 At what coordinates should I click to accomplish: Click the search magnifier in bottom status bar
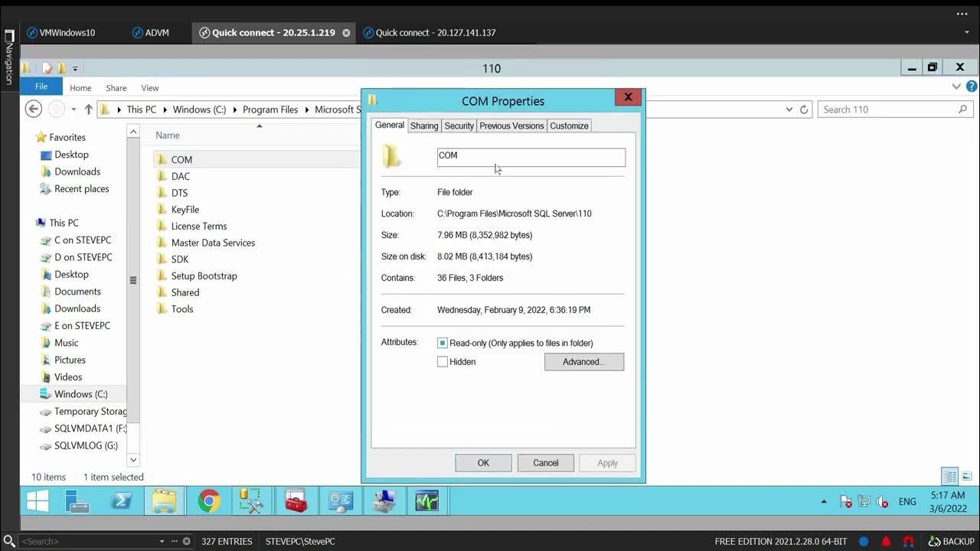(9, 541)
